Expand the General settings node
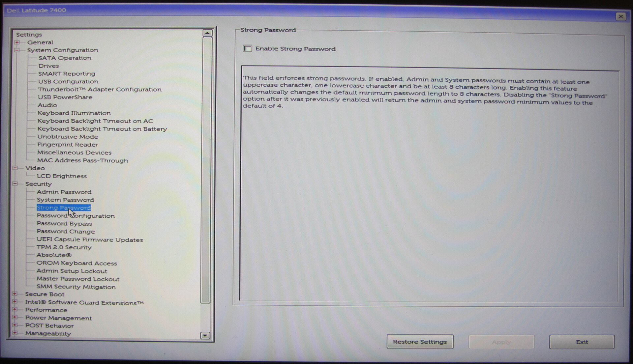 tap(17, 42)
